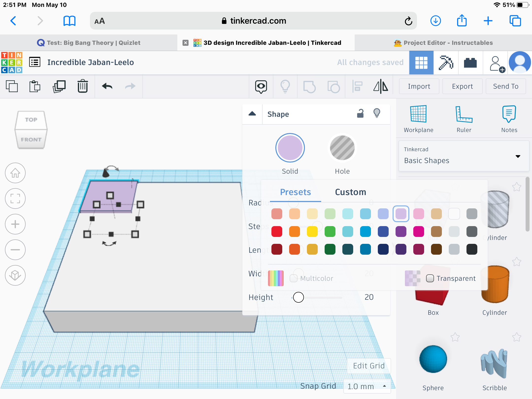
Task: Switch to Project Editor Instructables tab
Action: (443, 43)
